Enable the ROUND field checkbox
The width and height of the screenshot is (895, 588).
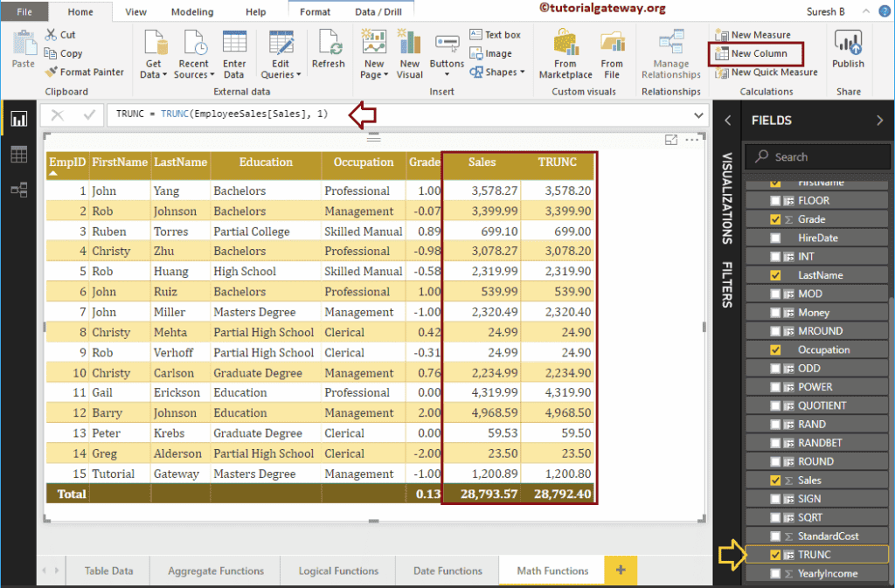(775, 461)
